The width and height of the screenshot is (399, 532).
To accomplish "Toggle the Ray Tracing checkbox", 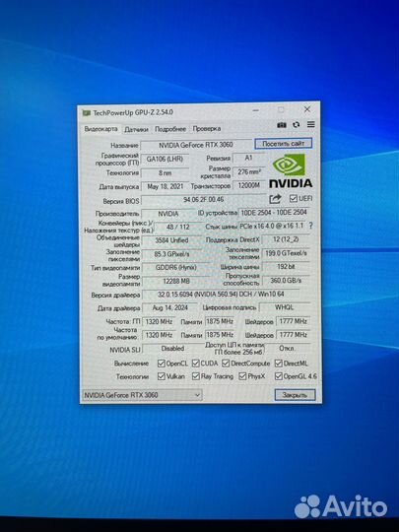I will click(196, 376).
